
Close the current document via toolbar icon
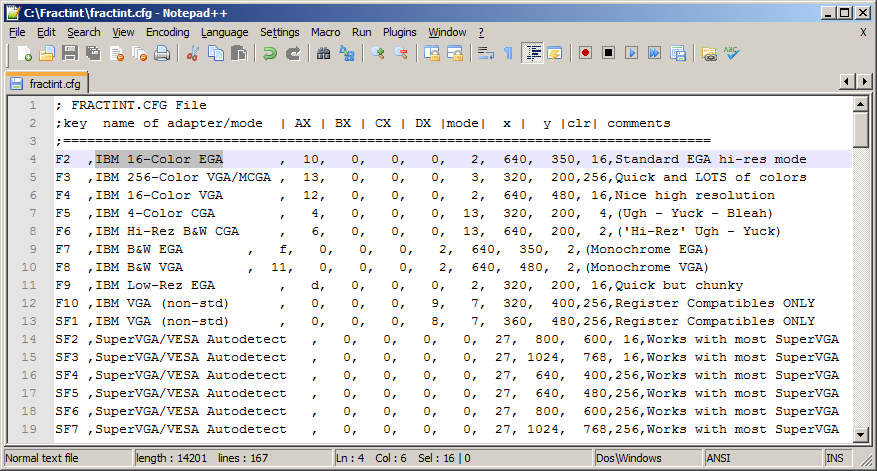pos(116,54)
